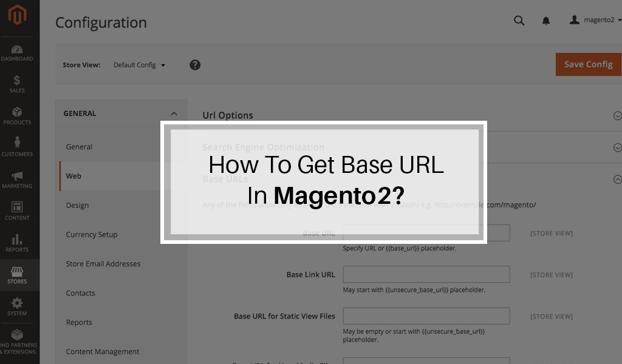
Task: Click the Save Config button
Action: point(588,64)
